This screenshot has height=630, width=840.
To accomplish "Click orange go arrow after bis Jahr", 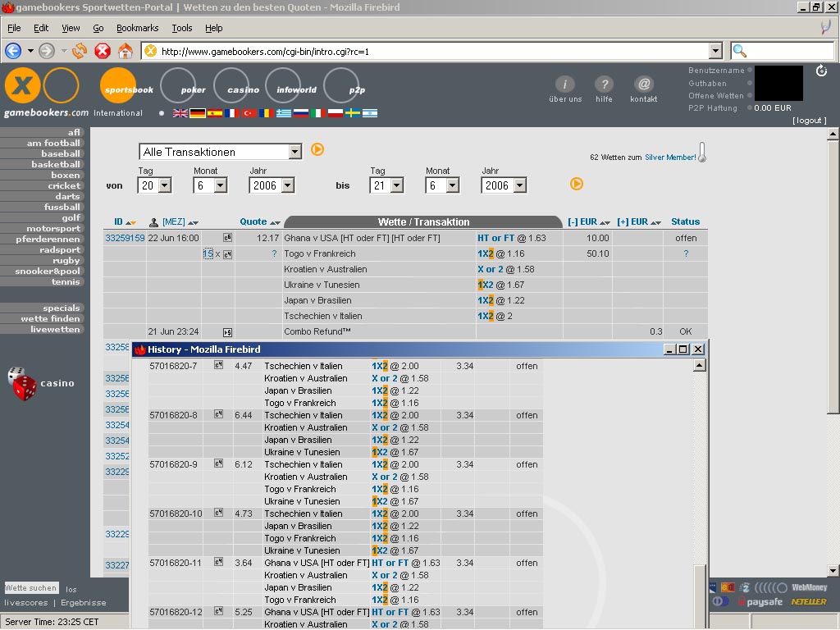I will point(577,184).
